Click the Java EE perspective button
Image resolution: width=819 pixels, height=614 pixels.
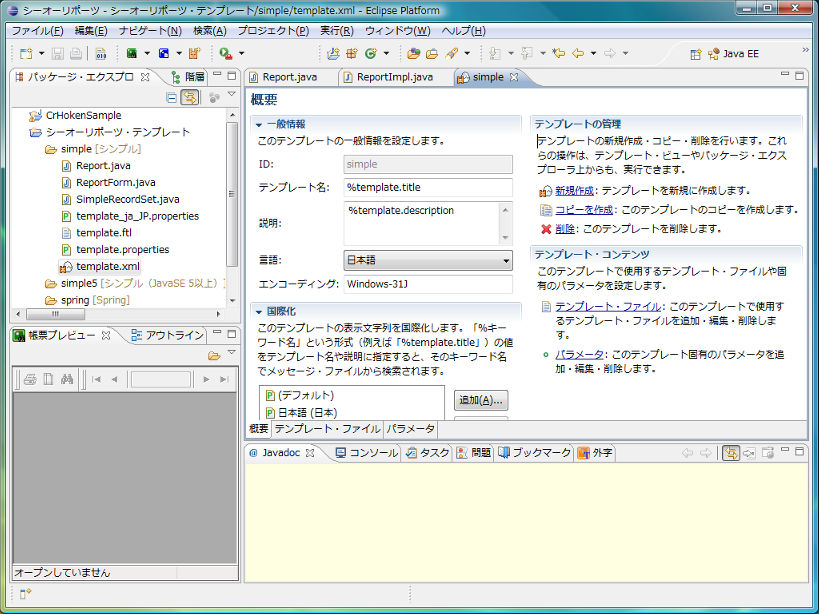coord(733,54)
